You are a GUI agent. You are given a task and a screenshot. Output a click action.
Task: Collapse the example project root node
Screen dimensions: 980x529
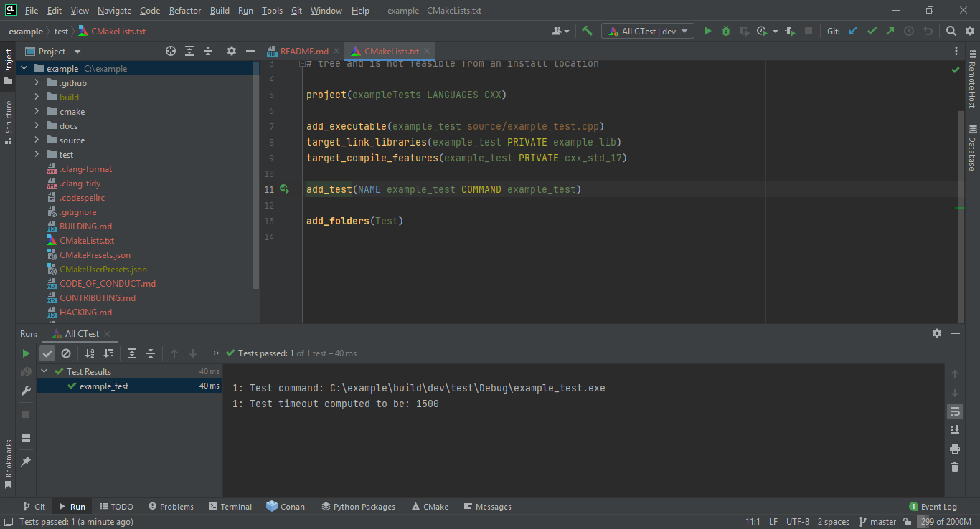tap(24, 67)
